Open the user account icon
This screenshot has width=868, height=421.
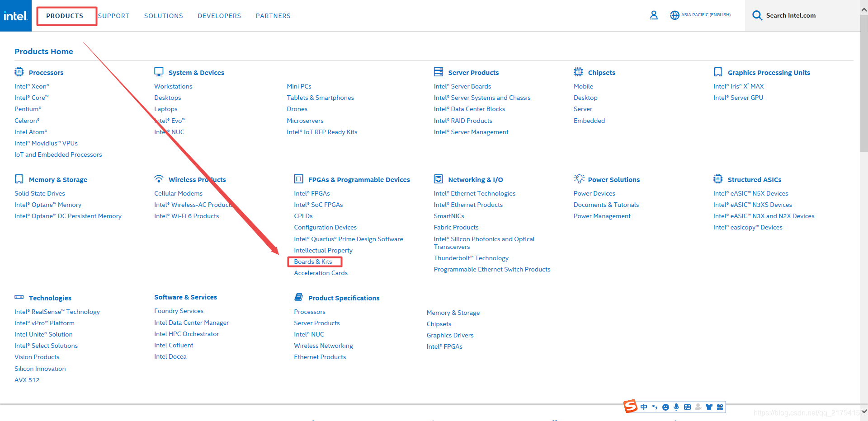click(654, 15)
